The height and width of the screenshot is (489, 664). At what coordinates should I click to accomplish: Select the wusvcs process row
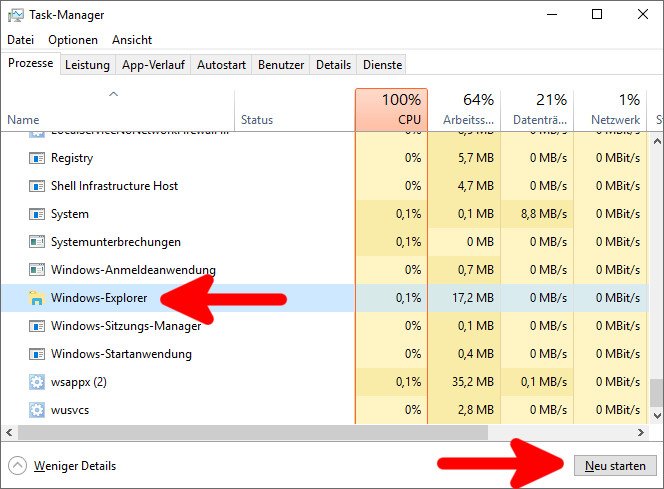(324, 410)
